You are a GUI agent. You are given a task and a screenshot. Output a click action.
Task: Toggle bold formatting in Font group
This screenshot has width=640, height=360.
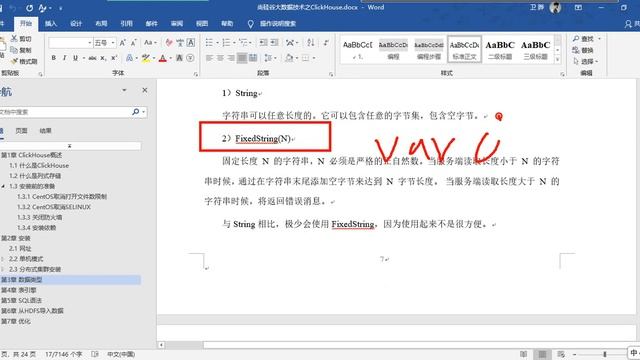(x=53, y=58)
